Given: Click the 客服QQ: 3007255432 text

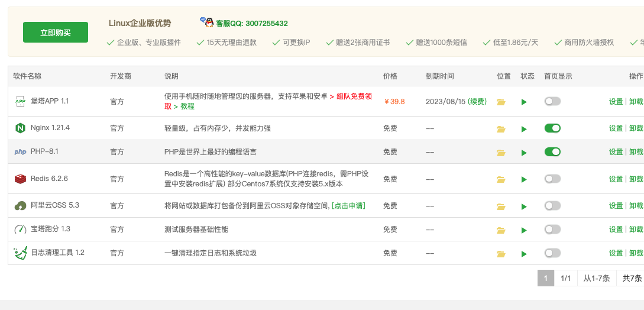Looking at the screenshot, I should point(252,24).
